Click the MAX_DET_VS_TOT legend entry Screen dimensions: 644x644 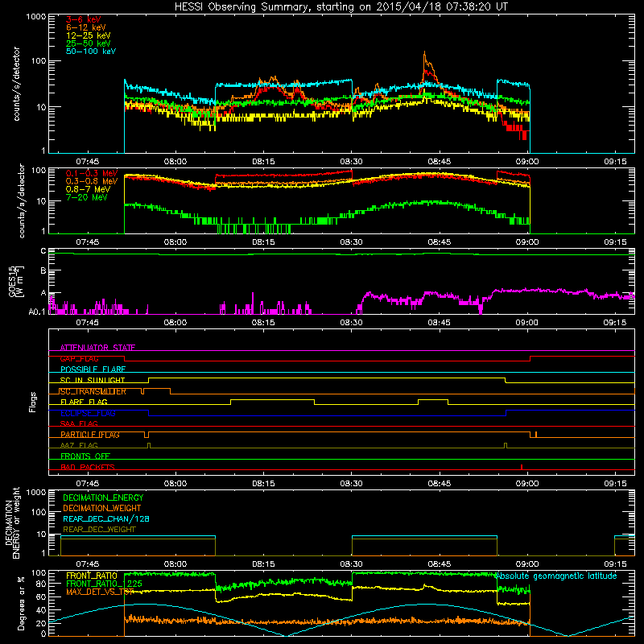click(x=100, y=592)
